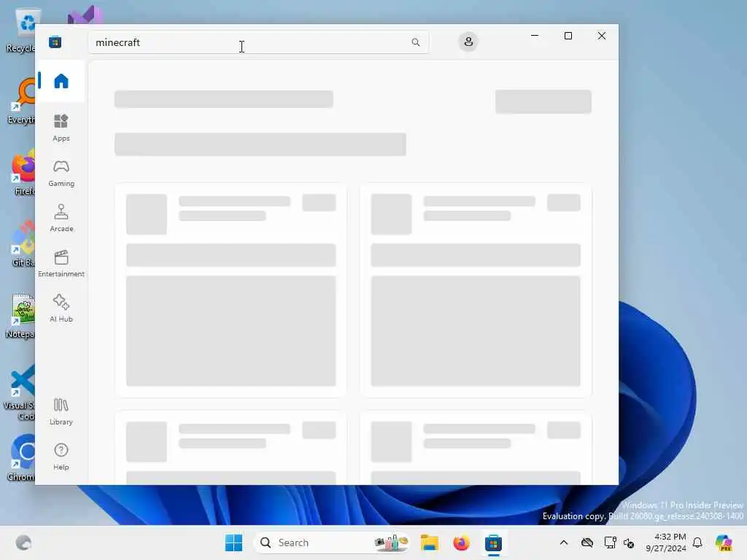The width and height of the screenshot is (747, 560).
Task: Click the network status tray icon
Action: [610, 542]
